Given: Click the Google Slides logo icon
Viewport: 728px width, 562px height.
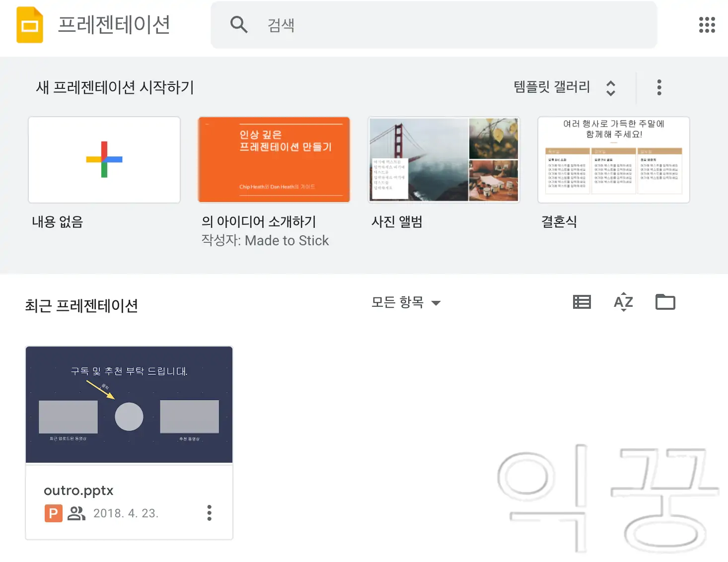Looking at the screenshot, I should 30,25.
